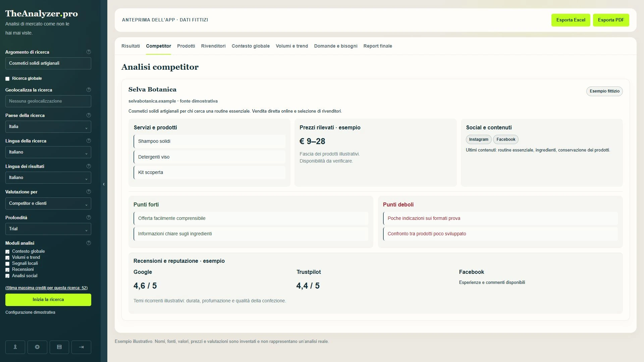The image size is (644, 362).
Task: Click the Facebook social tag
Action: tap(506, 139)
